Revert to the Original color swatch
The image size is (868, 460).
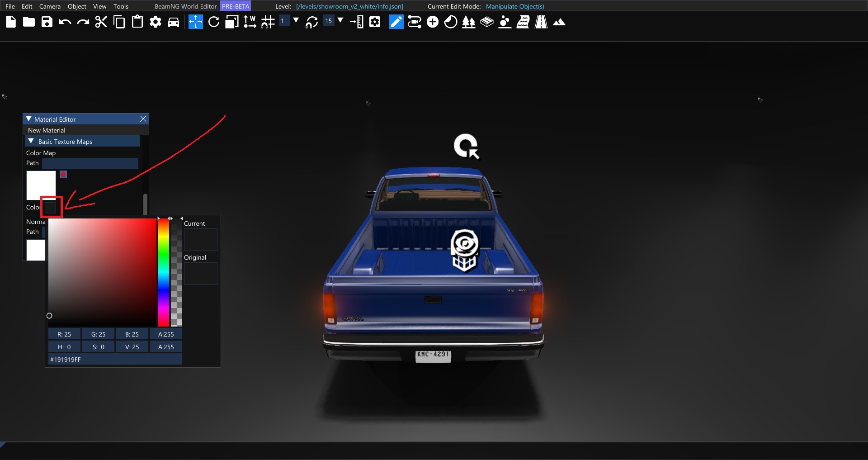[x=201, y=274]
